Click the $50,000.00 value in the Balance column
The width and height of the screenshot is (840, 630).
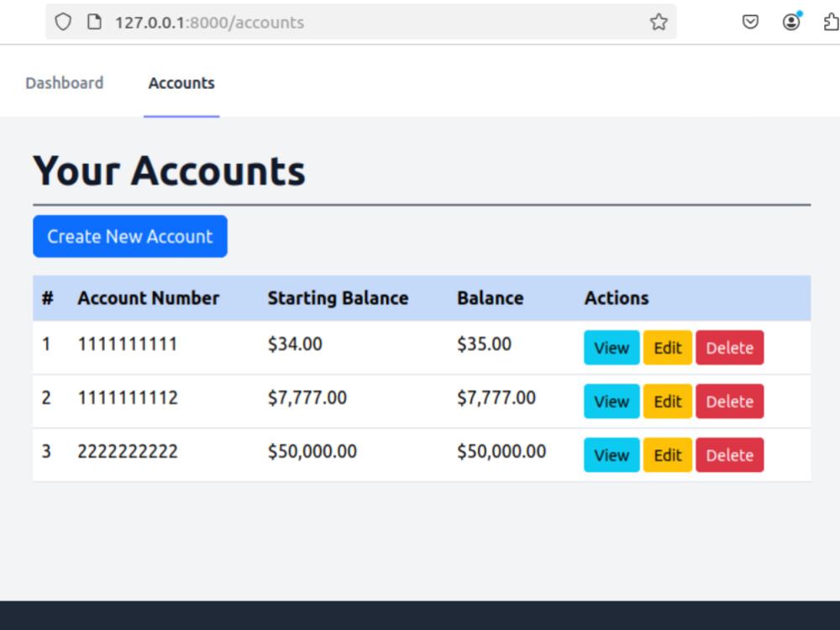[501, 451]
